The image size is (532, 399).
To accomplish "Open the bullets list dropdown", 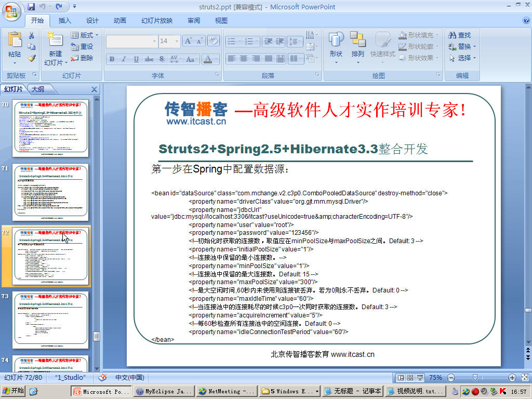I will [240, 42].
